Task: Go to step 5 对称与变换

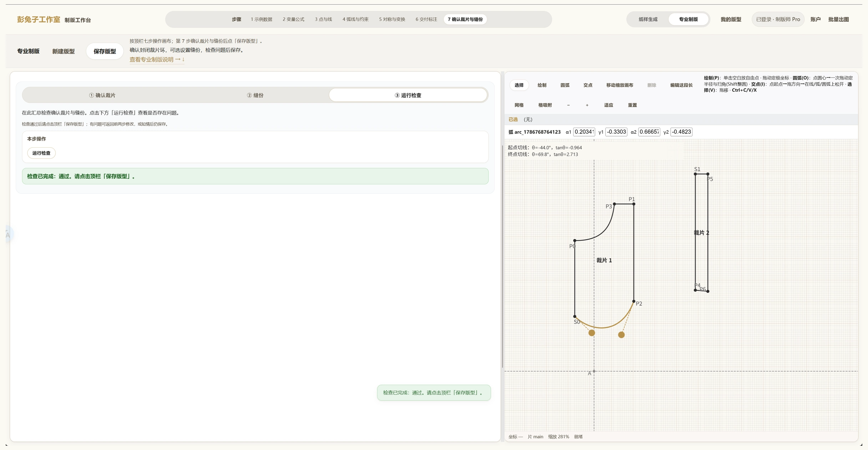Action: click(392, 19)
